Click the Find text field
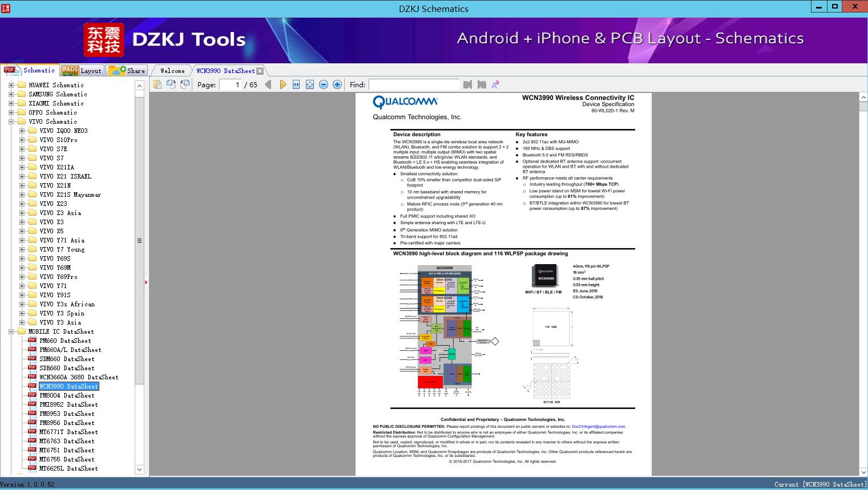The image size is (868, 490). [x=414, y=84]
